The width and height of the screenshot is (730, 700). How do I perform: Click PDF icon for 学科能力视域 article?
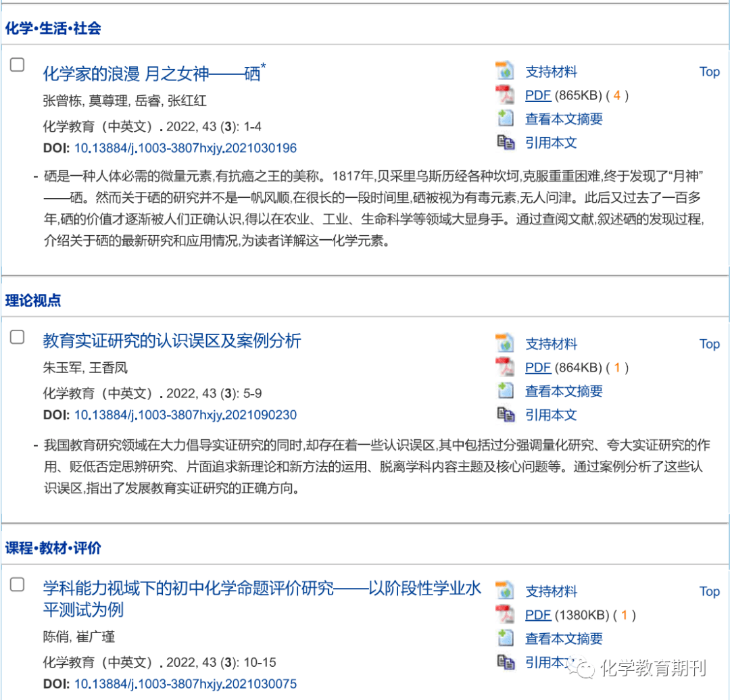click(x=504, y=615)
